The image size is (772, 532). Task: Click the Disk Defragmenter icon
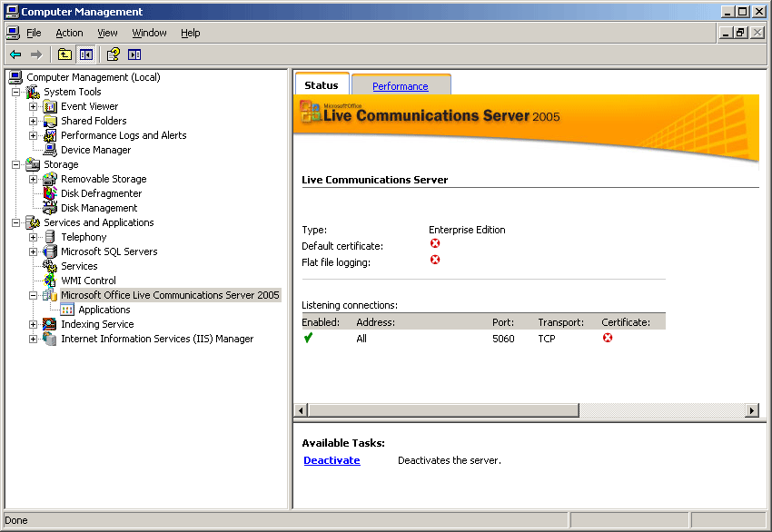coord(50,193)
